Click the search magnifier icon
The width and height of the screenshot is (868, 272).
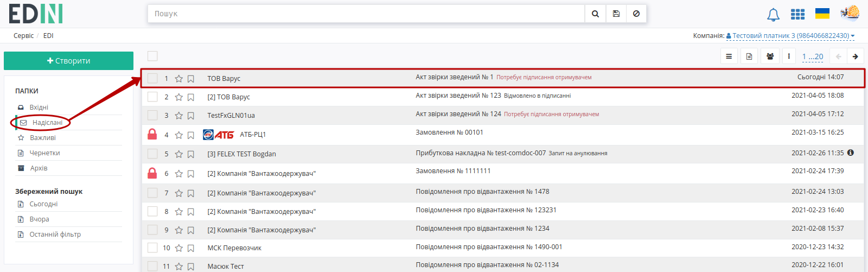(595, 14)
